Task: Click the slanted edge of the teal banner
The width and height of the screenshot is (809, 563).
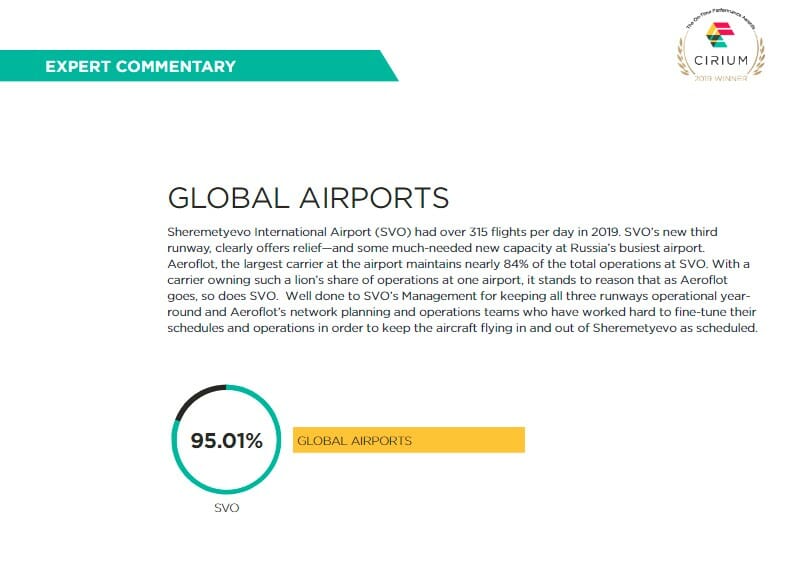Action: [x=389, y=66]
